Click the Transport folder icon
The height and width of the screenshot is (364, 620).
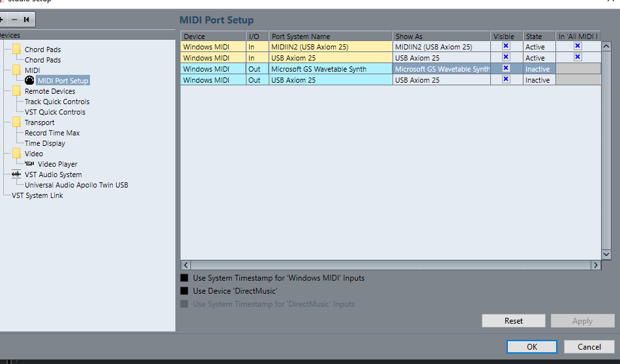click(x=16, y=122)
